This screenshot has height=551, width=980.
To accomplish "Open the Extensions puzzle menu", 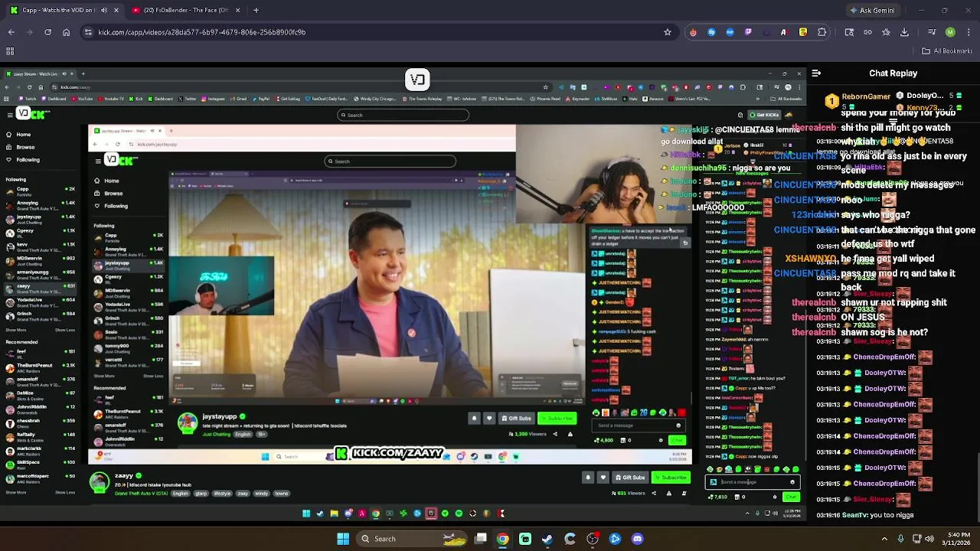I will 822,32.
